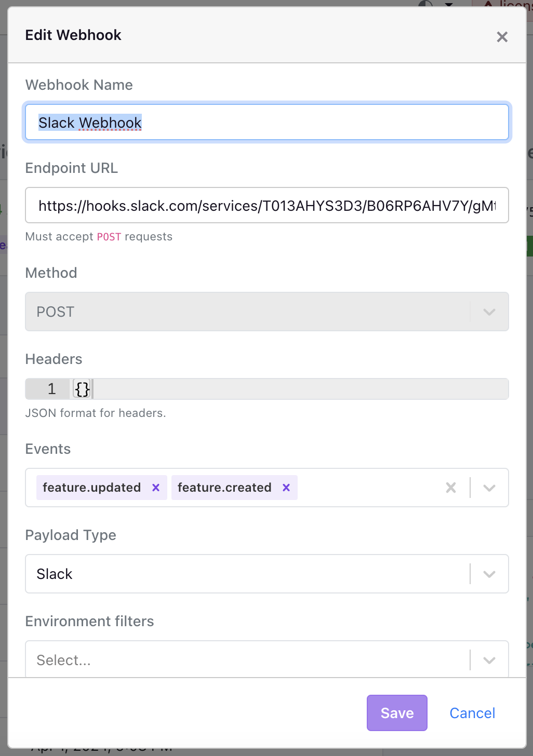Click into the Endpoint URL field
Image resolution: width=533 pixels, height=756 pixels.
267,205
